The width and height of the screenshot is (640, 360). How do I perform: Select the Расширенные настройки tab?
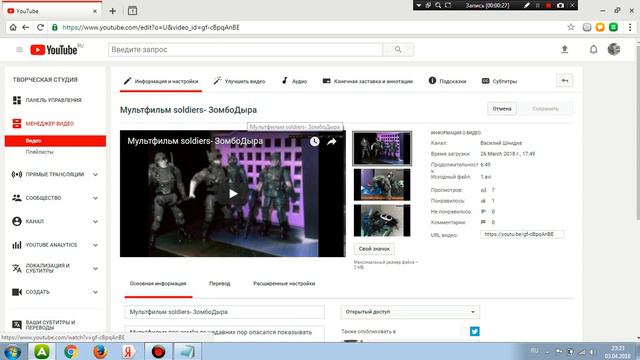284,284
